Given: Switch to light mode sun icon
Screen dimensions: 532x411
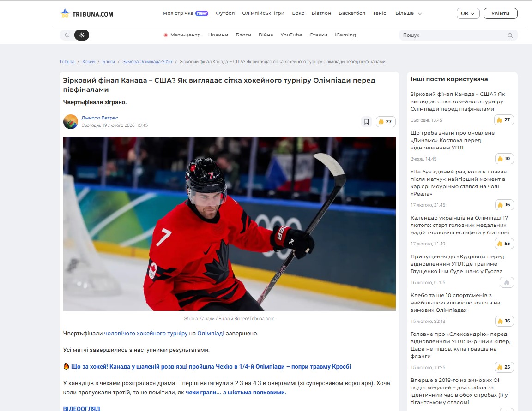Looking at the screenshot, I should tap(82, 35).
